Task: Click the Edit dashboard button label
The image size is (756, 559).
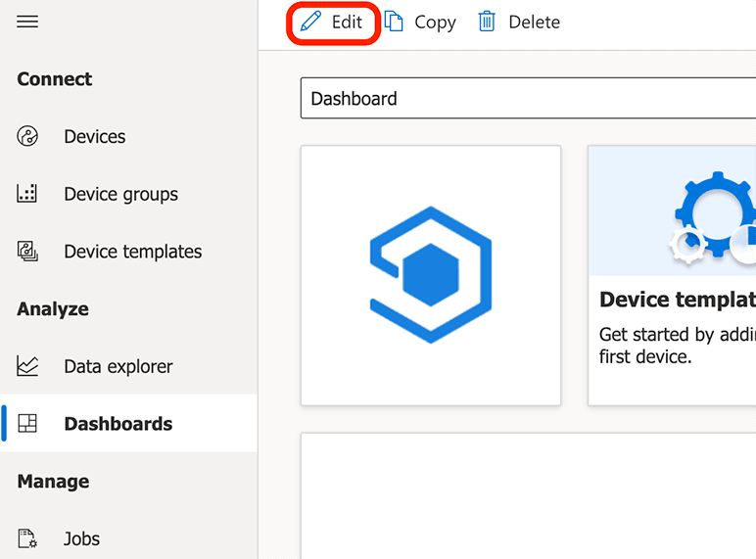Action: [347, 23]
